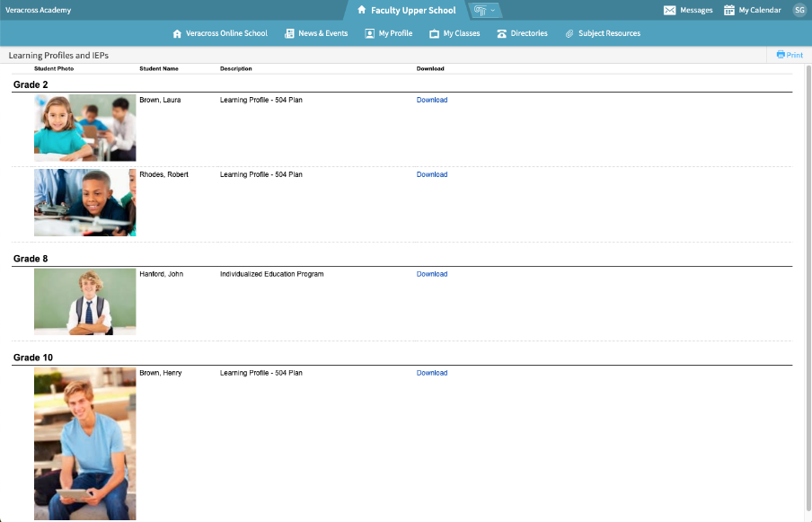Click Robert Rhodes' student photo
This screenshot has height=522, width=812.
[84, 202]
